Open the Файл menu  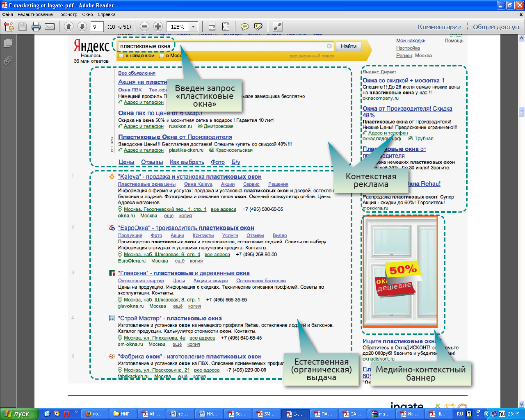(x=7, y=14)
